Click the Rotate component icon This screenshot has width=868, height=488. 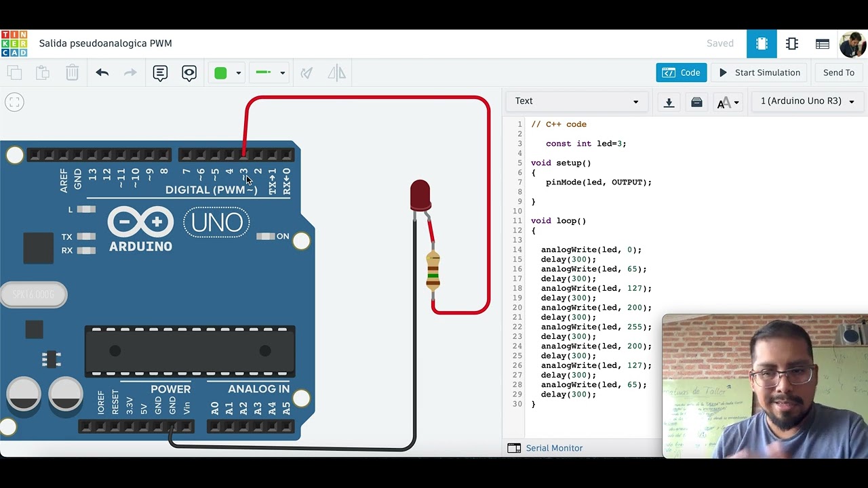tap(307, 73)
